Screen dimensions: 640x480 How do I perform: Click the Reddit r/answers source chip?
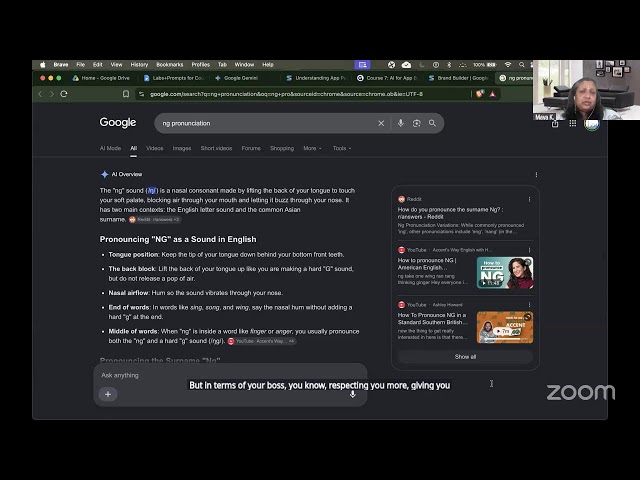[155, 220]
